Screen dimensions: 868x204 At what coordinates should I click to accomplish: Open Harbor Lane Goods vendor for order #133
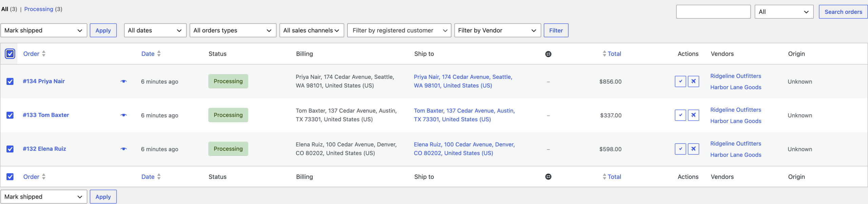click(x=735, y=121)
